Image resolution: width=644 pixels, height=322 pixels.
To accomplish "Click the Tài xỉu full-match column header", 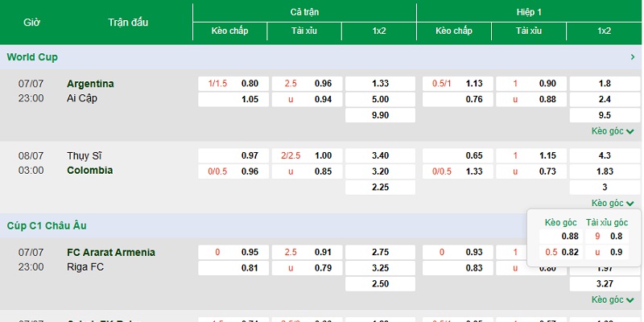I will 304,31.
